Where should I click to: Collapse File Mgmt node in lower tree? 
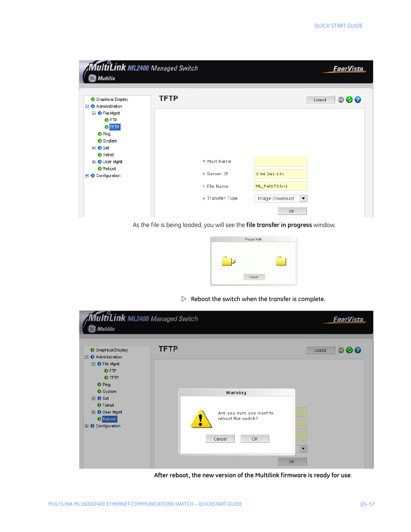93,364
